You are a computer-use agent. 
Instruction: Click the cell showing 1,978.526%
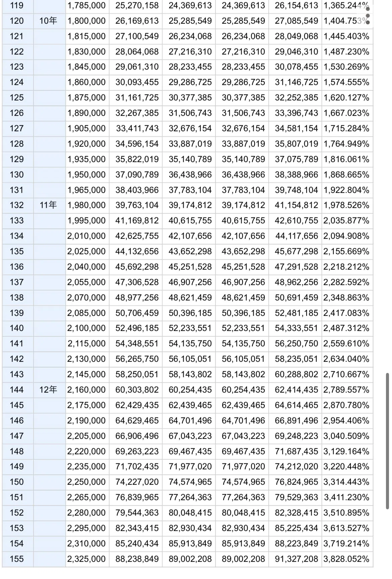pyautogui.click(x=347, y=205)
